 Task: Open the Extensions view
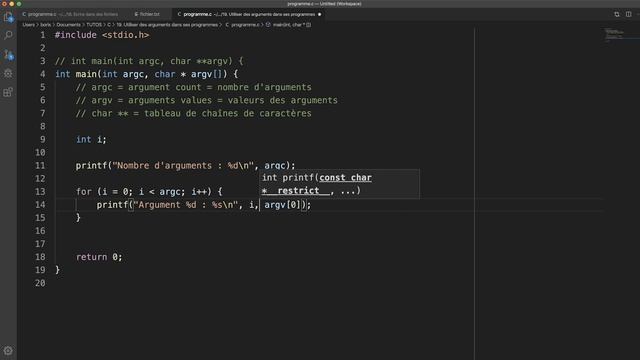(x=8, y=92)
